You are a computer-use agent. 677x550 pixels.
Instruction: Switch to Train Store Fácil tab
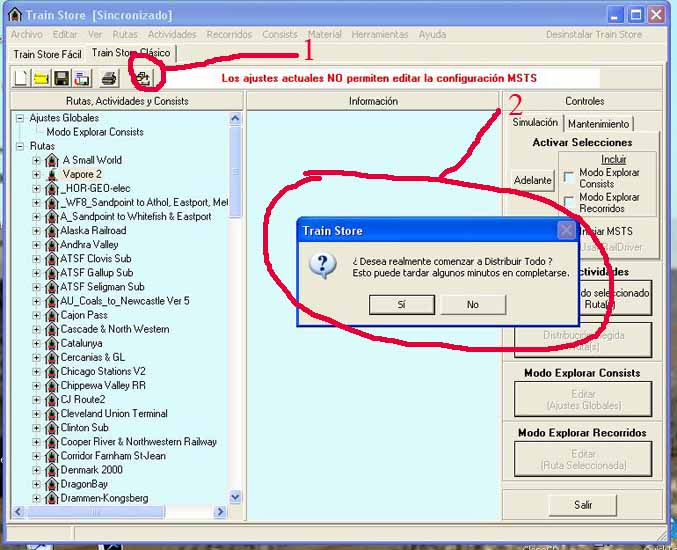coord(46,54)
